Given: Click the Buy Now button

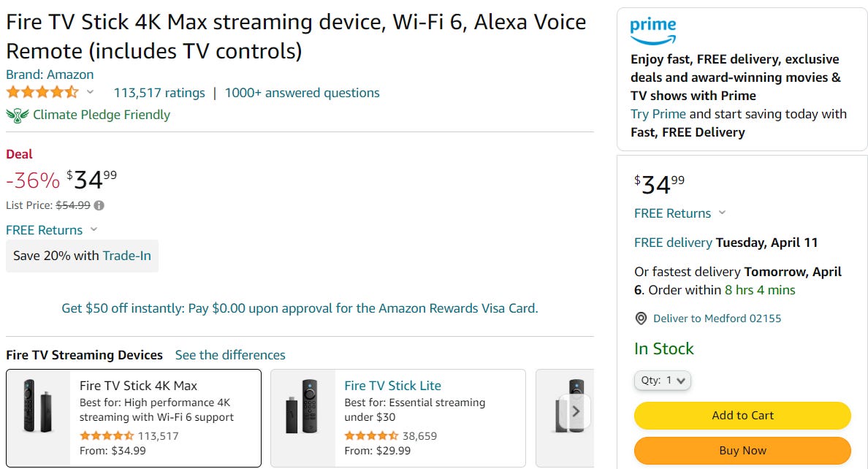Looking at the screenshot, I should (x=742, y=450).
